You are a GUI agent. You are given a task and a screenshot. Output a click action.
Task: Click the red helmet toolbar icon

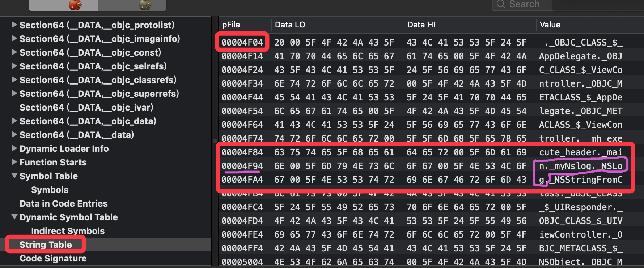click(75, 5)
